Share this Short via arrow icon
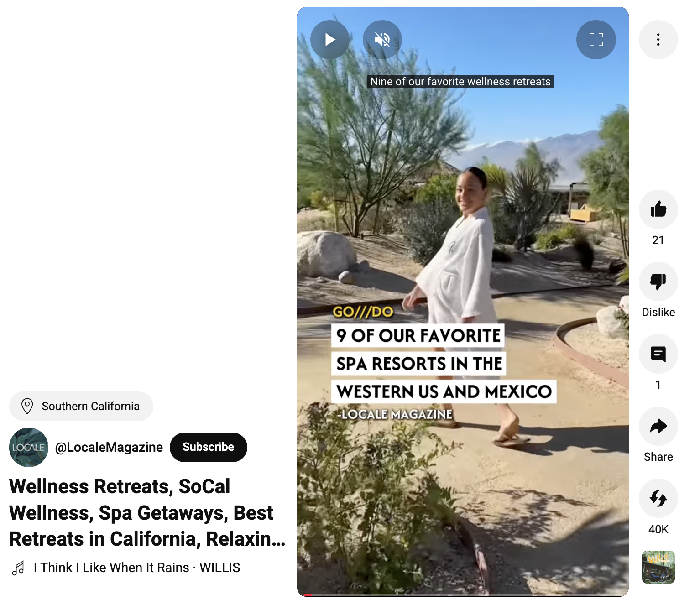The height and width of the screenshot is (605, 700). 658,426
